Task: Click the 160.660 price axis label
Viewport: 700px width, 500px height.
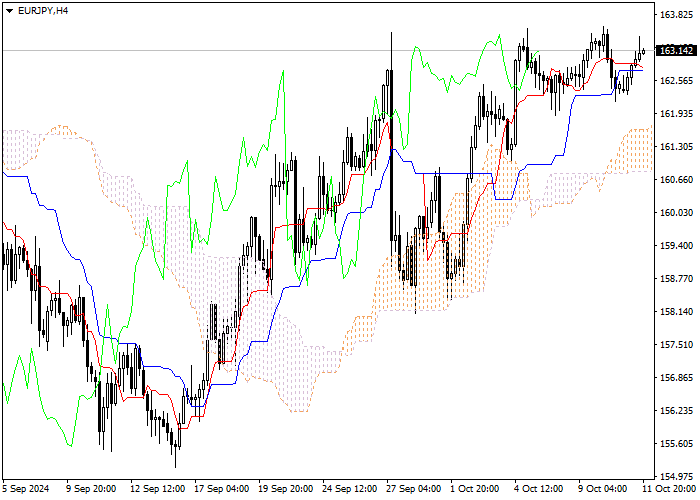Action: (676, 179)
